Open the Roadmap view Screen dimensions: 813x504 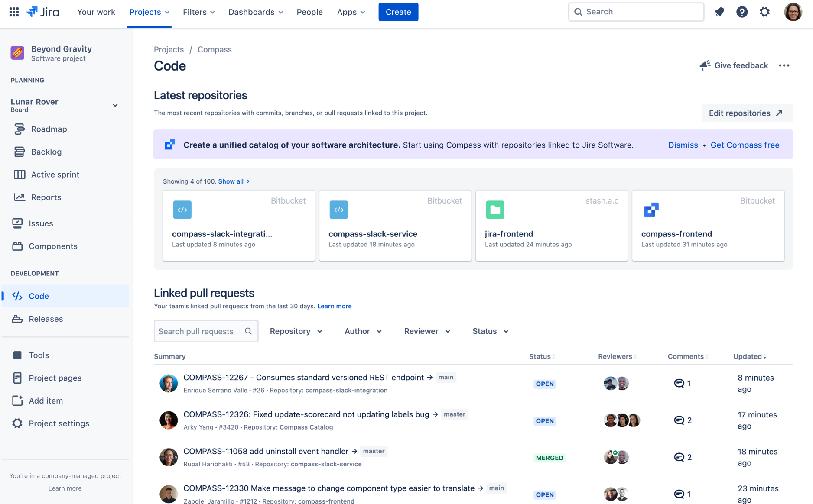(x=49, y=129)
